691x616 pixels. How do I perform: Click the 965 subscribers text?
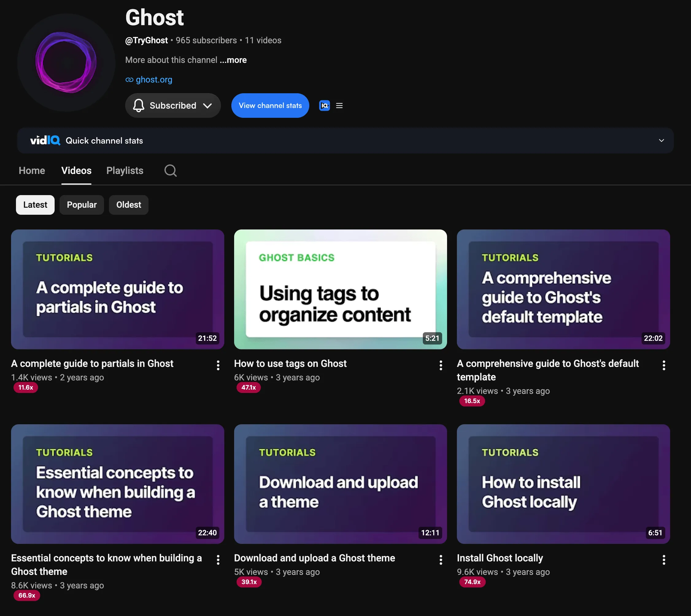(206, 40)
